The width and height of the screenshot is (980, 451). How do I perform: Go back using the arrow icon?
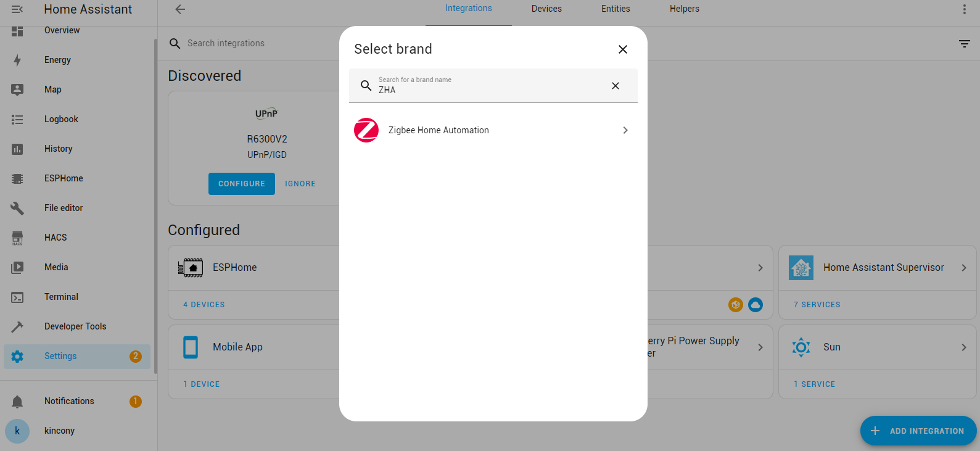click(x=180, y=9)
